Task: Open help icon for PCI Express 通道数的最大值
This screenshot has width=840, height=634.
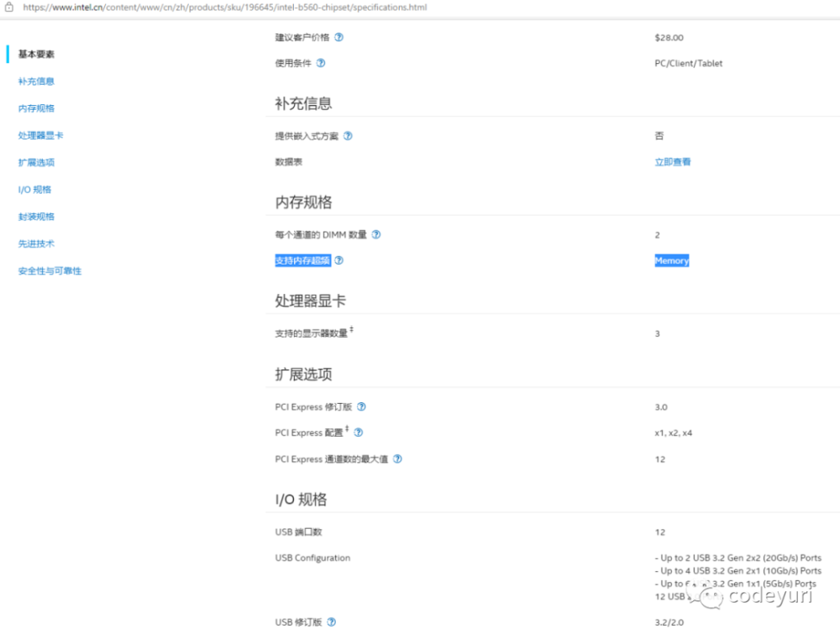Action: (397, 458)
